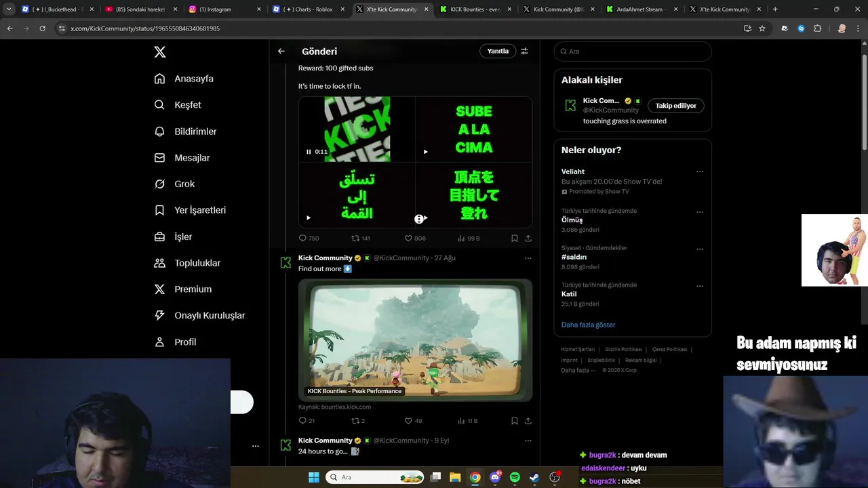Click Daha fazla göster link

[588, 325]
